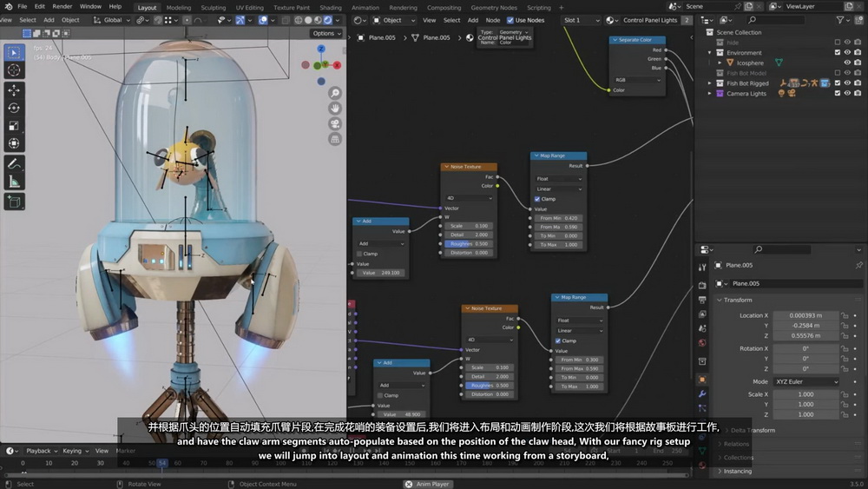Open the View Layer properties tab icon

point(702,314)
